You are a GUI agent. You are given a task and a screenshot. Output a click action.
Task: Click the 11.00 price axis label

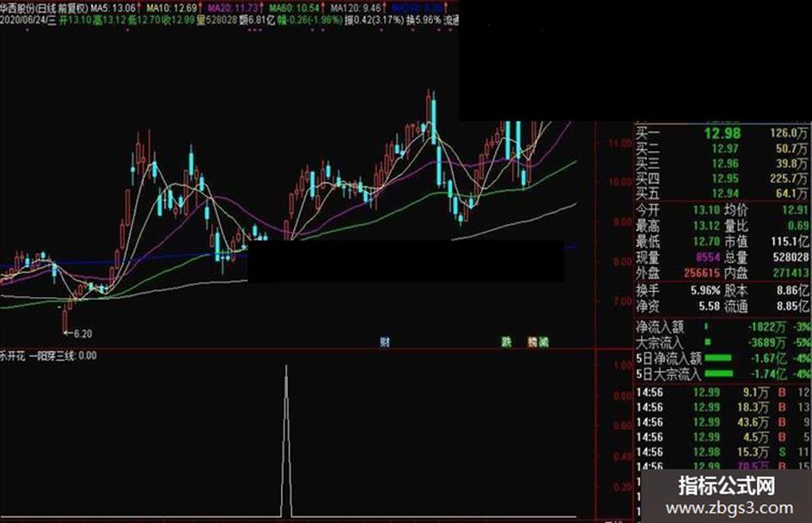pyautogui.click(x=621, y=143)
